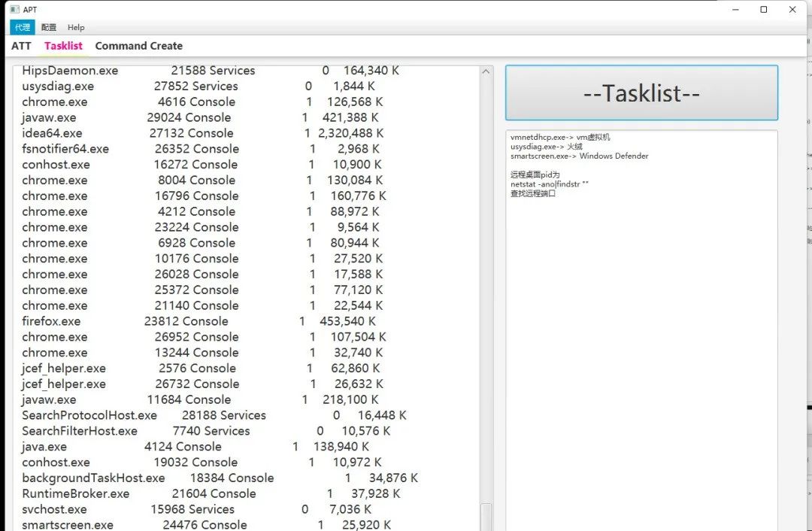Switch to the Command Create tab
Screen dimensions: 812x531
click(139, 46)
